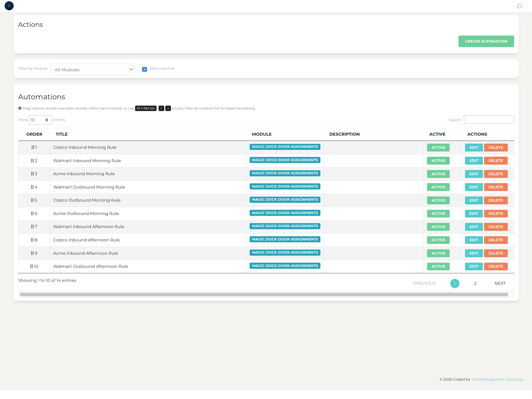The height and width of the screenshot is (399, 532).
Task: Grab the drag handle for row 4
Action: 32,187
